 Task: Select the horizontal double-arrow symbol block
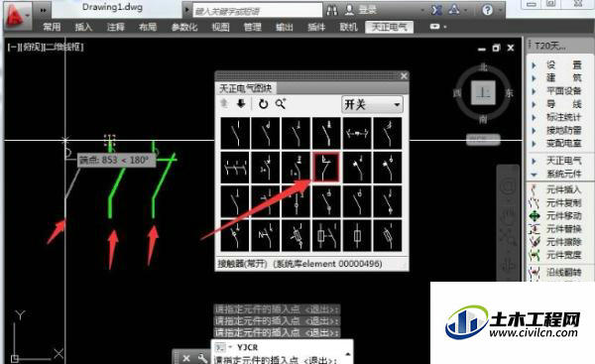point(357,133)
